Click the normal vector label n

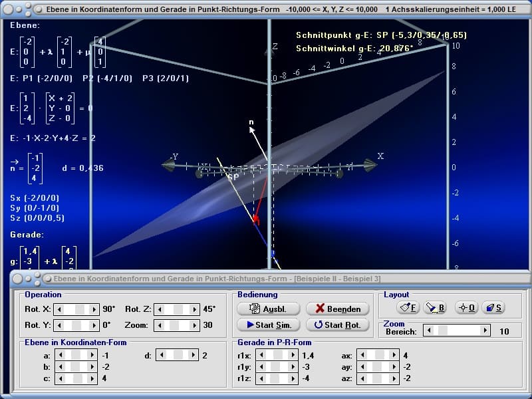(x=251, y=122)
